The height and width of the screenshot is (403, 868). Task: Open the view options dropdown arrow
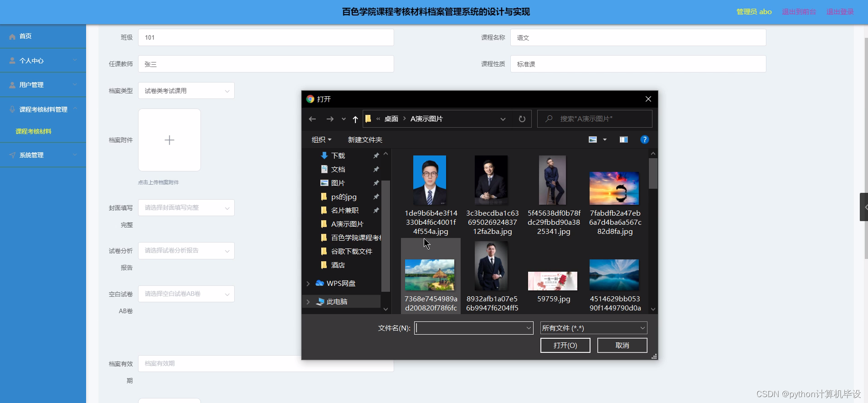pyautogui.click(x=605, y=139)
